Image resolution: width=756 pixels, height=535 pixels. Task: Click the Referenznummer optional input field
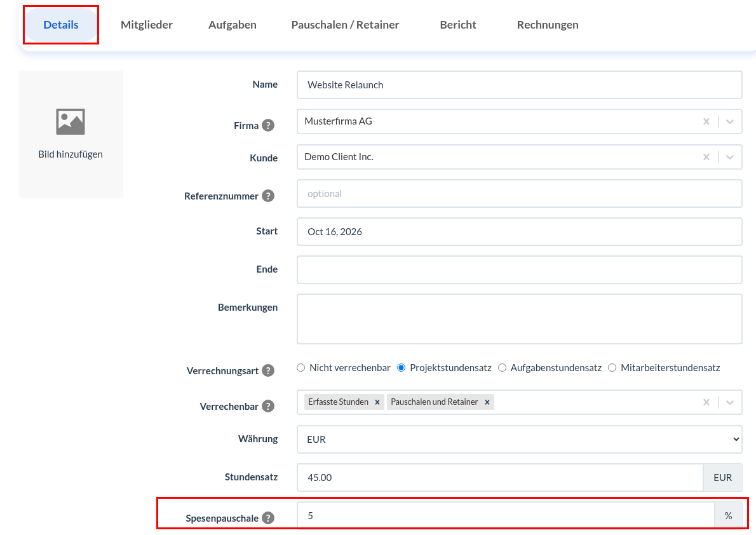(x=519, y=193)
